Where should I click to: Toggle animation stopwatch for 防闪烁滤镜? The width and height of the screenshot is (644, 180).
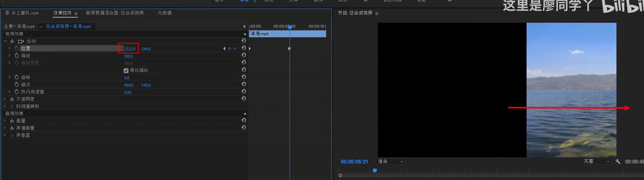[17, 92]
